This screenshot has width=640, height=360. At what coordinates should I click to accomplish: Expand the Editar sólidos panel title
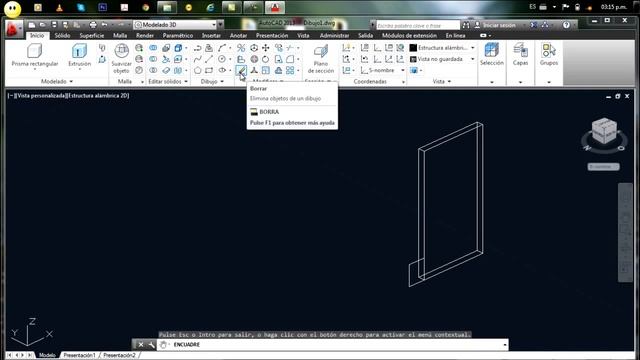tap(168, 82)
